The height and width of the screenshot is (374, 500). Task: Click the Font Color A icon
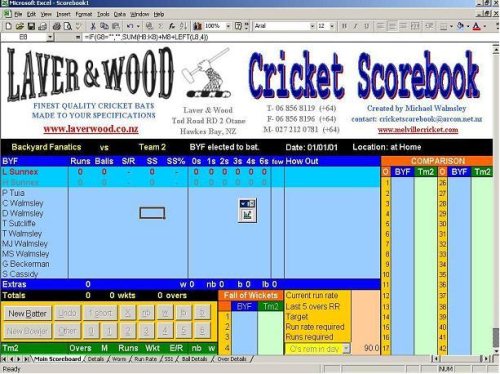pos(476,26)
